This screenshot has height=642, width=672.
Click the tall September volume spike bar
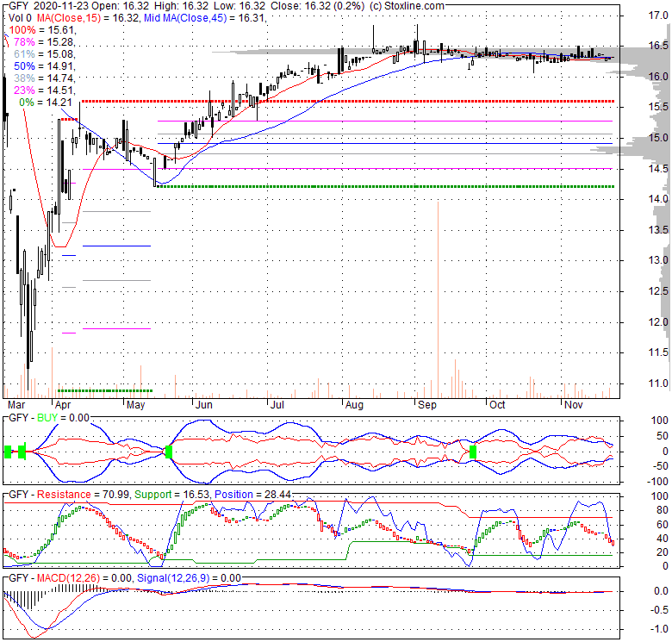pyautogui.click(x=438, y=299)
